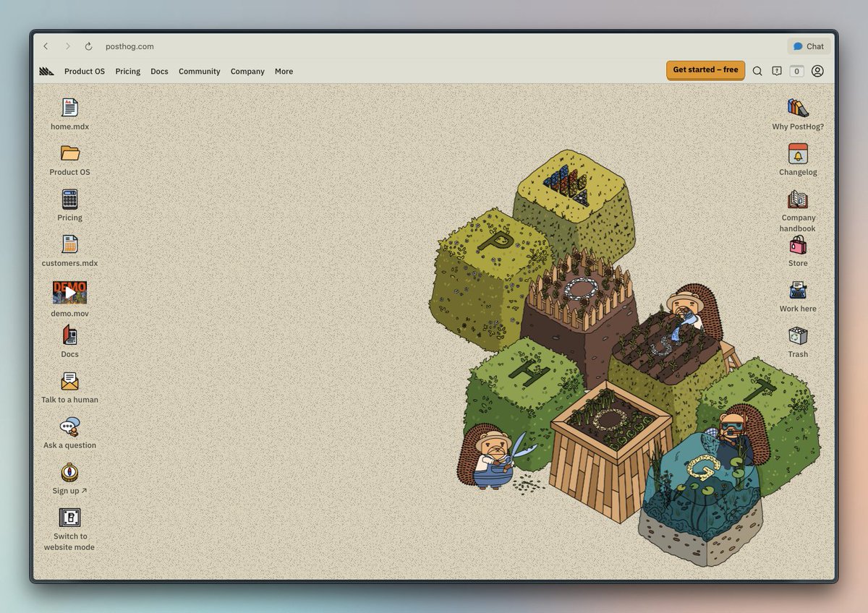
Task: Open the Store shopping bag icon
Action: point(798,244)
